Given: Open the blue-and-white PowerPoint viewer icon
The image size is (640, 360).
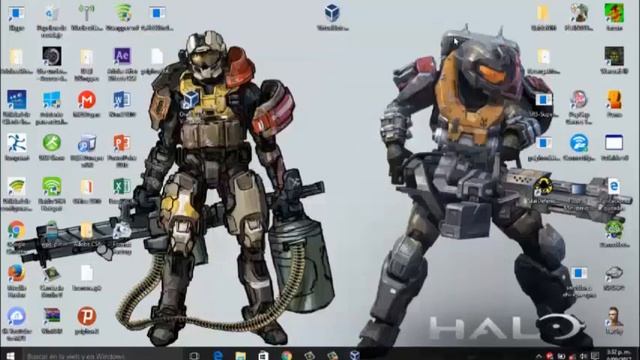Looking at the screenshot, I should (87, 143).
